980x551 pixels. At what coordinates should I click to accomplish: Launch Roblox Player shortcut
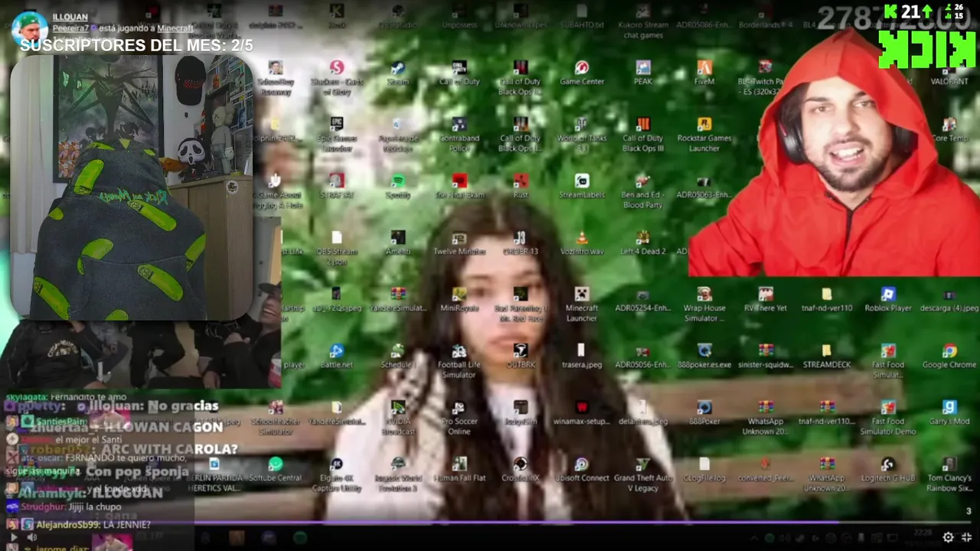click(x=888, y=299)
